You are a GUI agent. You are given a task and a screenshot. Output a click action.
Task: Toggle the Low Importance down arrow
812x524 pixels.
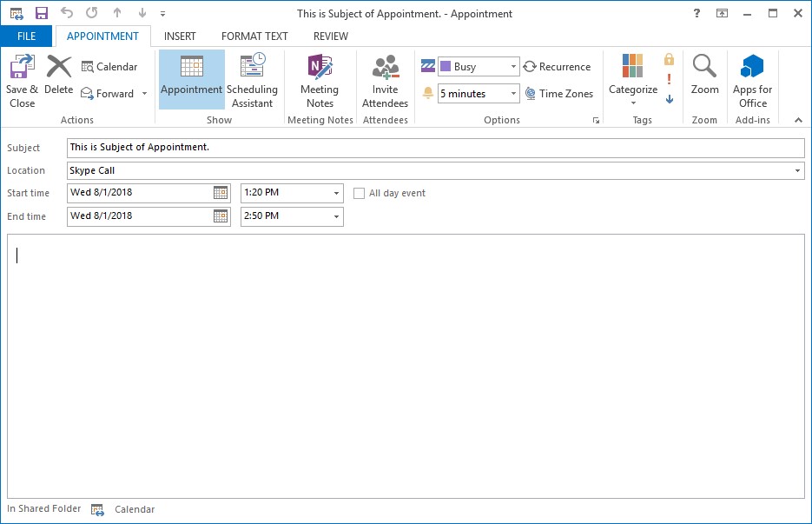pos(669,99)
